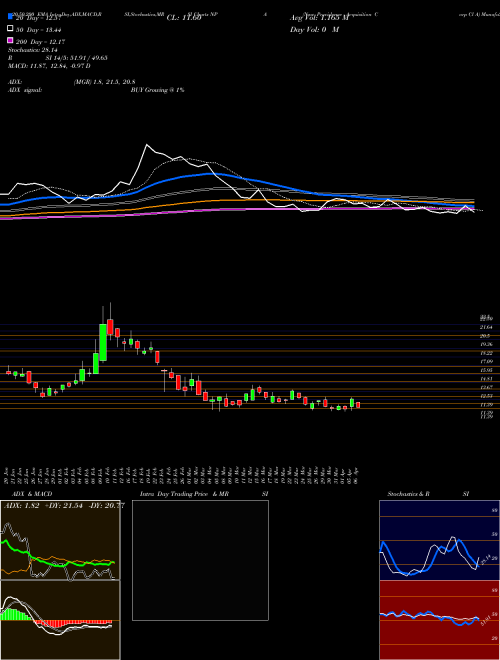This screenshot has height=660, width=500.
Task: Click the 'ADX: 1.82 +DY: 21.54 -DY: 20.77' header
Action: [64, 506]
